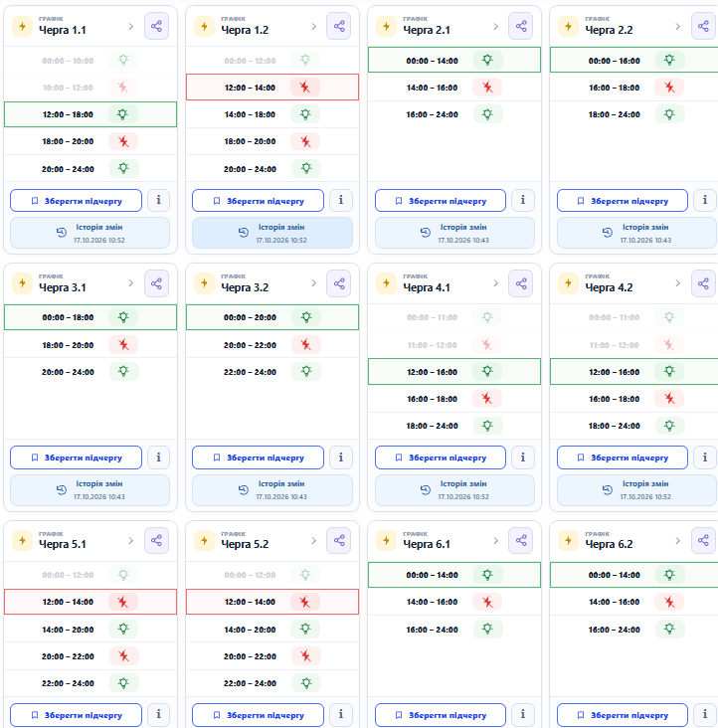Select 12:00 – 14:00 outage in Черга 5.1
Viewport: 718px width, 728px height.
click(x=90, y=602)
